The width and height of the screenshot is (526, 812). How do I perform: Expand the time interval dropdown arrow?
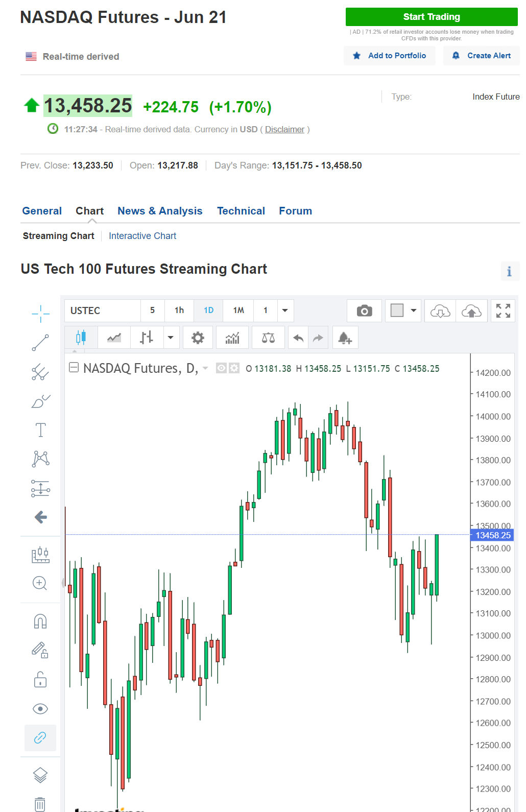click(x=285, y=311)
